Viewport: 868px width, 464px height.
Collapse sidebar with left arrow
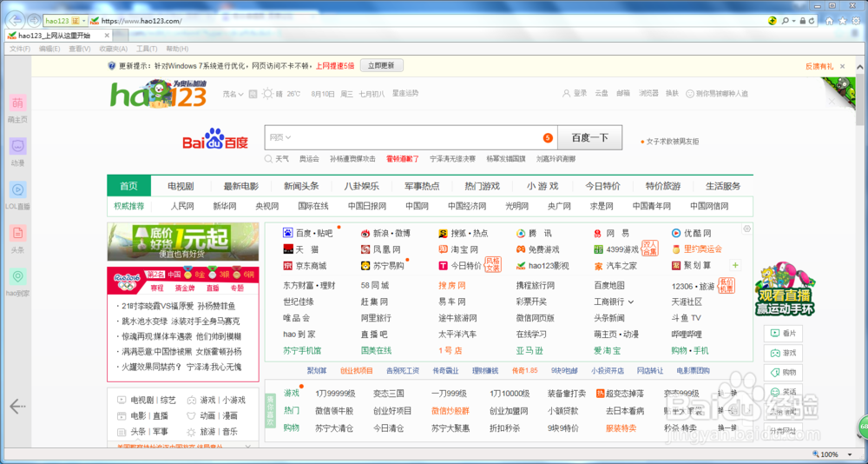coord(17,407)
